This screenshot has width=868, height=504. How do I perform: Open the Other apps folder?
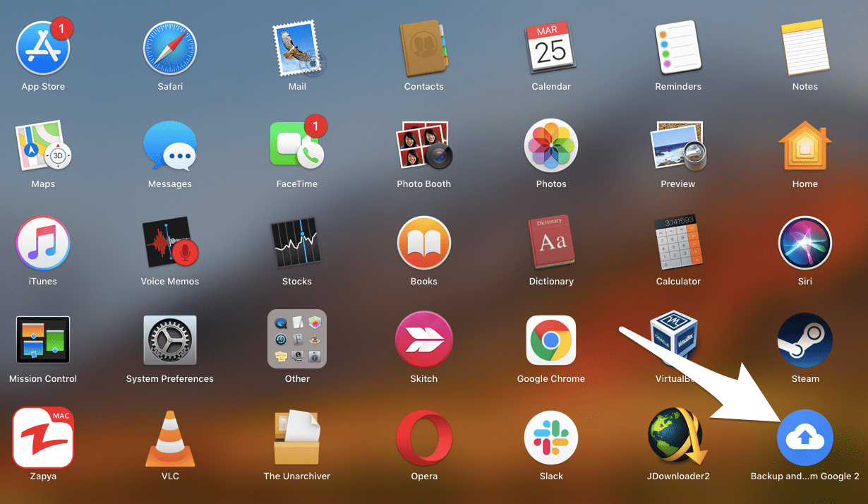coord(297,340)
